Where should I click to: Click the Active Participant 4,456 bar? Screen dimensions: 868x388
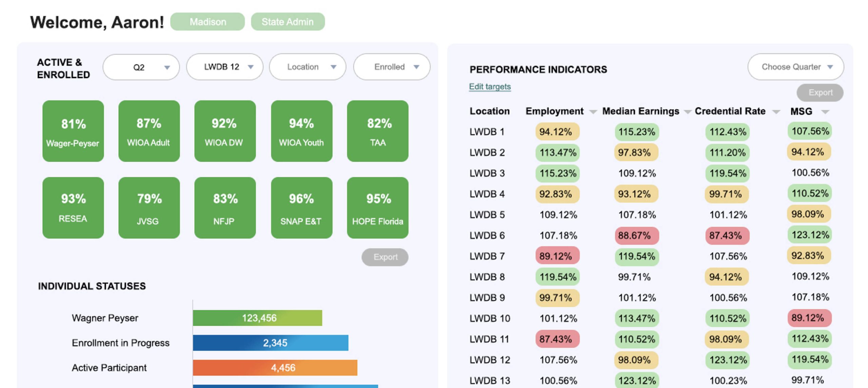[x=275, y=368]
